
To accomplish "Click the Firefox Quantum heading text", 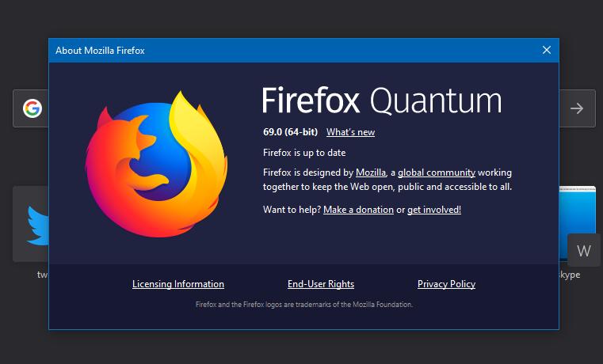I will point(381,100).
